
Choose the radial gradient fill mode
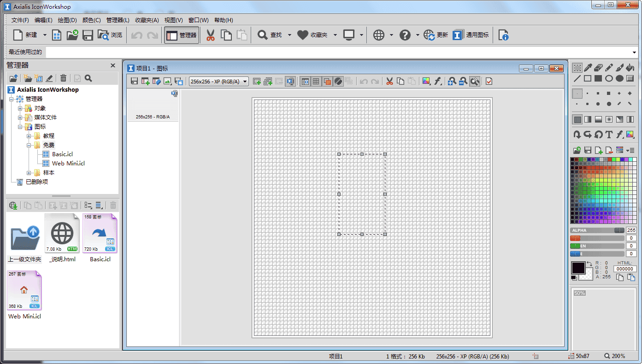tap(609, 119)
